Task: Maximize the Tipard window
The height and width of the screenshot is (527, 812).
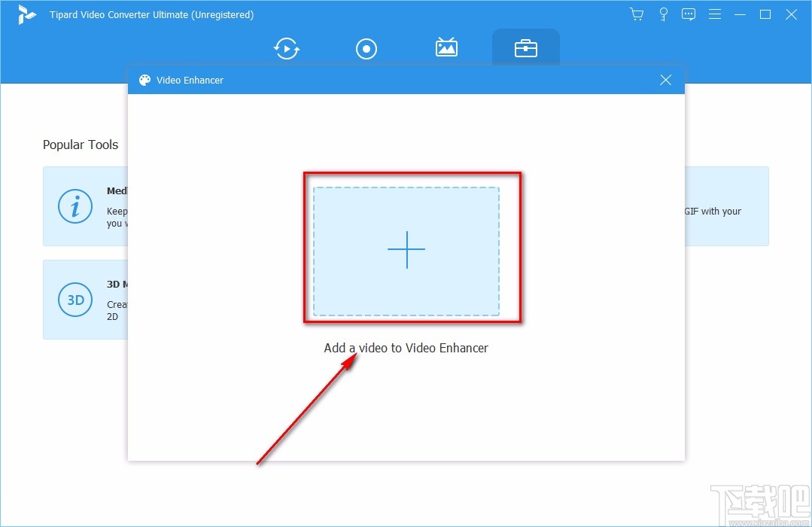Action: click(x=765, y=14)
